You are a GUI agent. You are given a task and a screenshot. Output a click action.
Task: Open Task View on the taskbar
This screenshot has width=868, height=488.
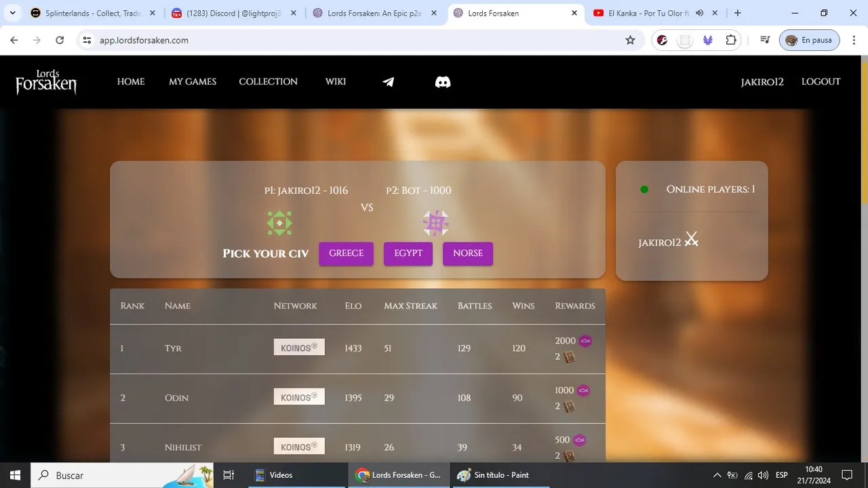click(x=229, y=475)
